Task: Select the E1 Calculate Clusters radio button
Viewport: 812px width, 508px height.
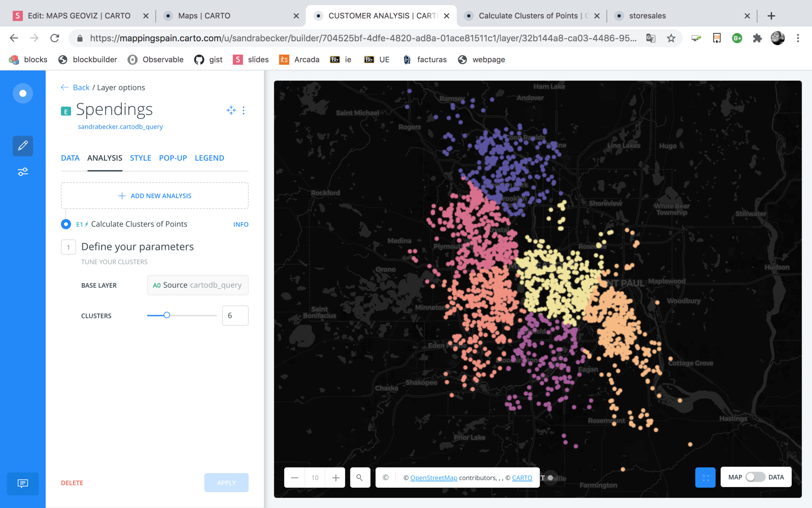Action: click(x=66, y=224)
